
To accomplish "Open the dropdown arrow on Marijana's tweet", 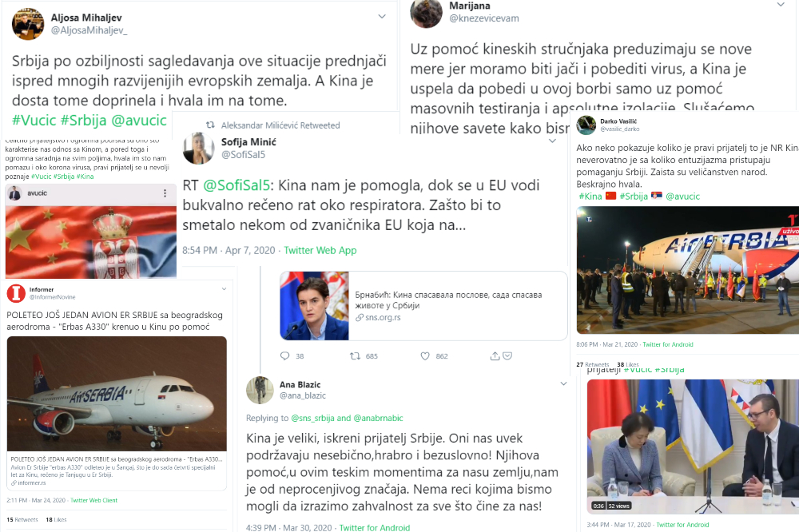I will click(781, 5).
